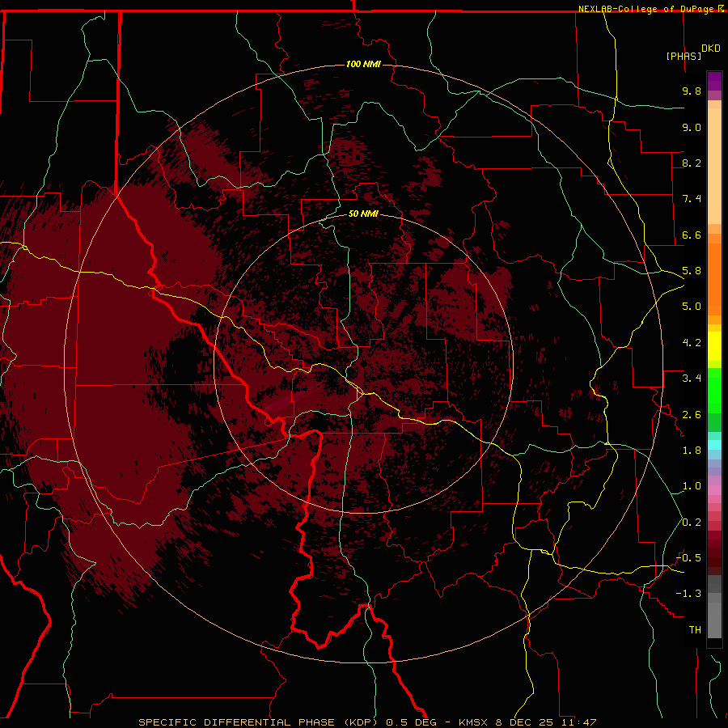Pick the gray segment beside TH
Screen dimensions: 728x728
(714, 620)
